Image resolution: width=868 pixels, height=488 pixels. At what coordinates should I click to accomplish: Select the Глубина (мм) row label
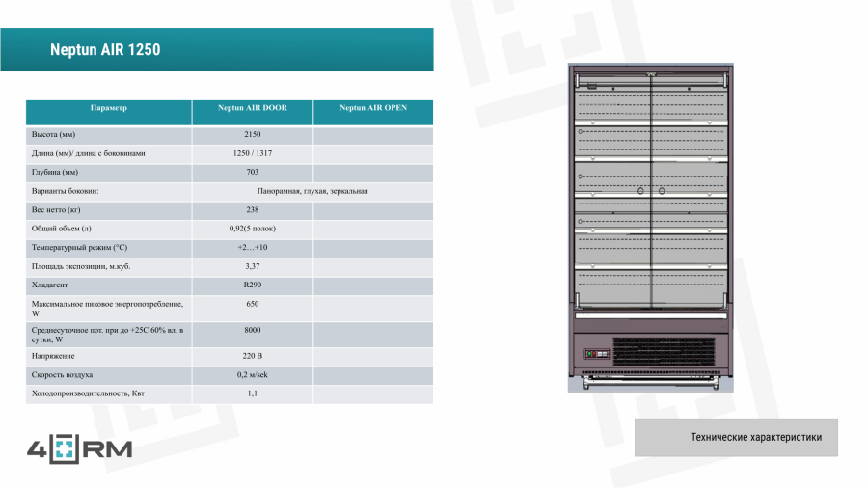[55, 172]
